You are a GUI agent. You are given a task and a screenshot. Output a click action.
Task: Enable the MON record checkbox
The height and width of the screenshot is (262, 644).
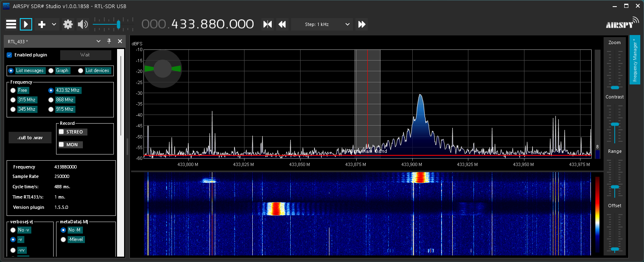click(x=61, y=145)
